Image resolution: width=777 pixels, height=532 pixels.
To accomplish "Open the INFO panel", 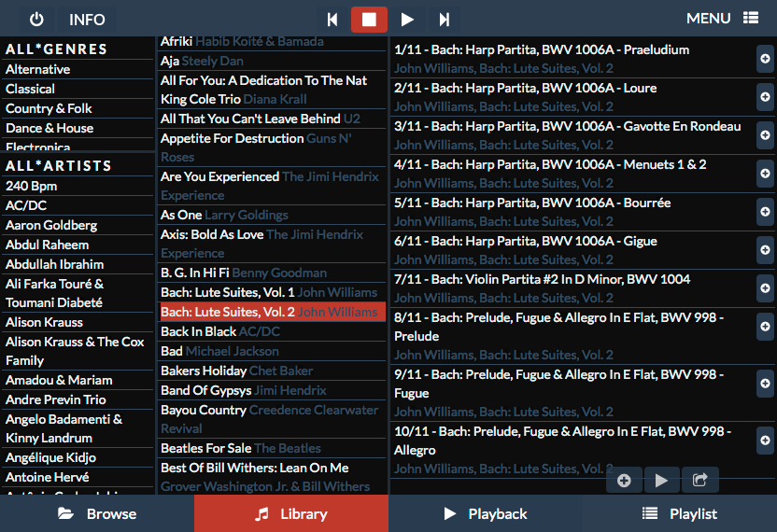I will point(87,20).
